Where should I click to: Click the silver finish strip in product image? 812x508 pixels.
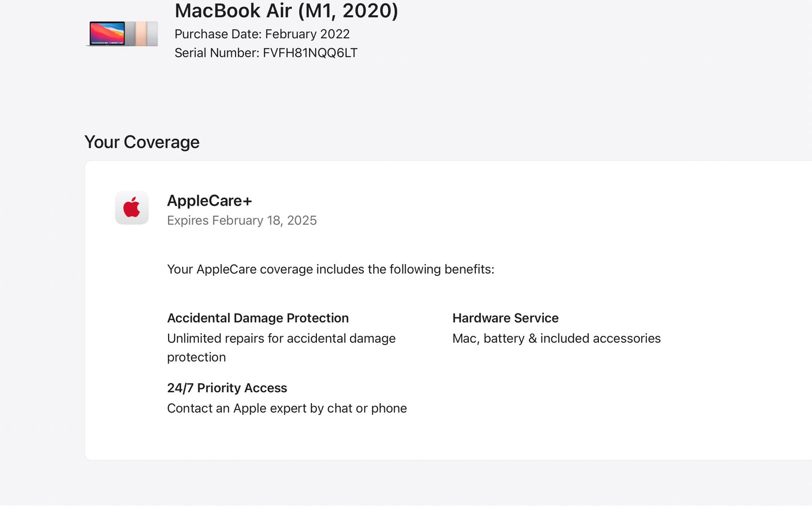coord(152,34)
